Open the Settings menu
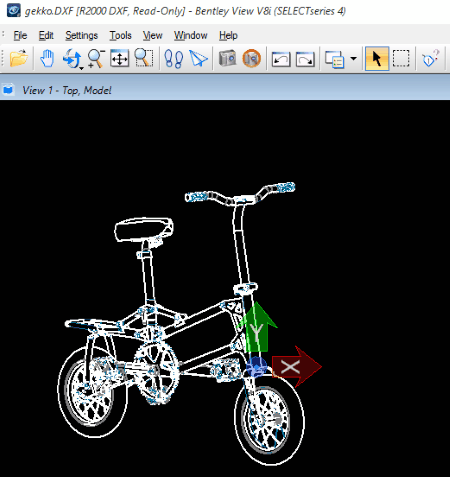This screenshot has width=450, height=477. pyautogui.click(x=81, y=35)
